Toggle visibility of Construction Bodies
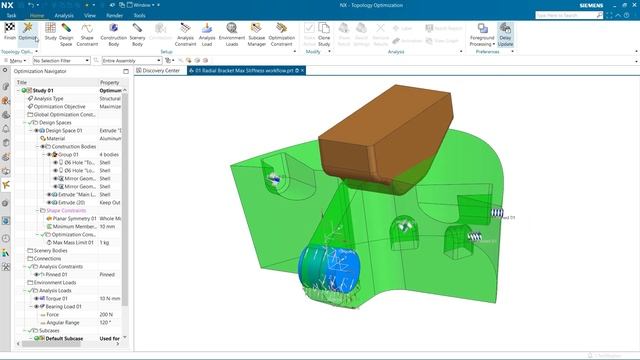The image size is (640, 360). (42, 147)
